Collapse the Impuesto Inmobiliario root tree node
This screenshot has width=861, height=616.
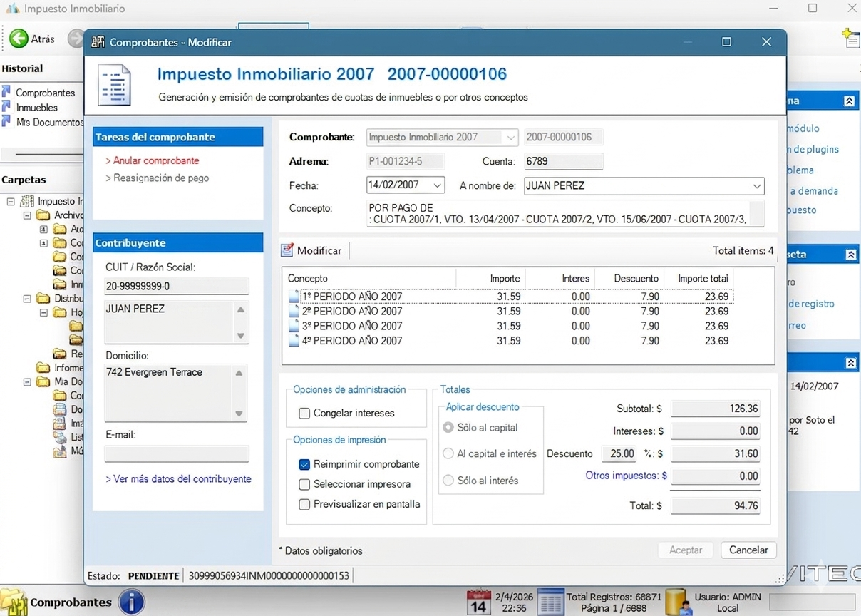11,202
